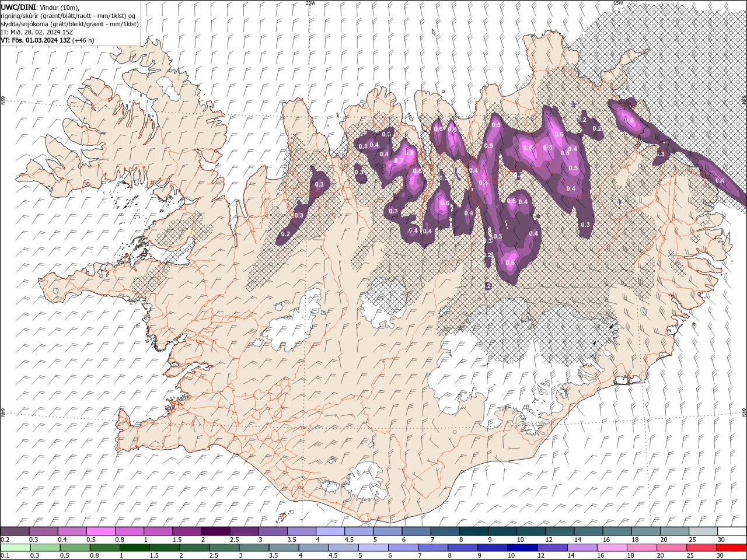747x560 pixels.
Task: Click the "30" label in the lower legend row
Action: [721, 556]
